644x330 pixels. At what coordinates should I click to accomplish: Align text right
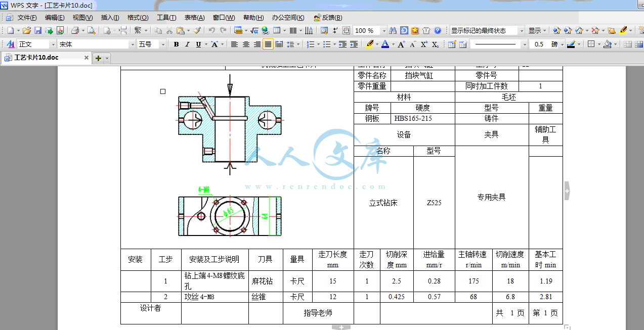(257, 44)
